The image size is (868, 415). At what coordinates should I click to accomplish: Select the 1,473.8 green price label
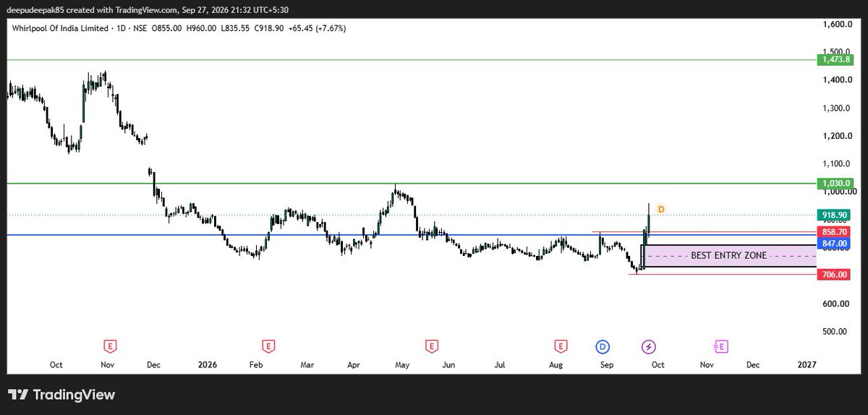834,59
